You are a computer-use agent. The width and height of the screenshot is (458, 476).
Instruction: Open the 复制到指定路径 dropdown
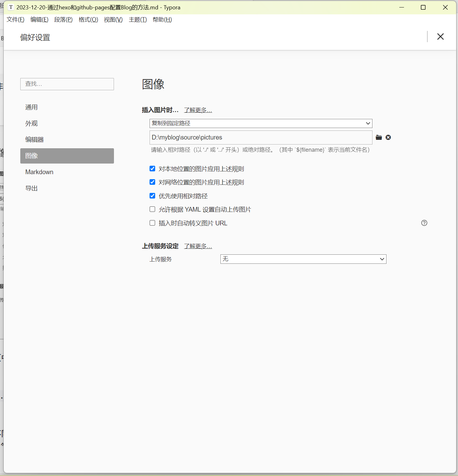261,123
